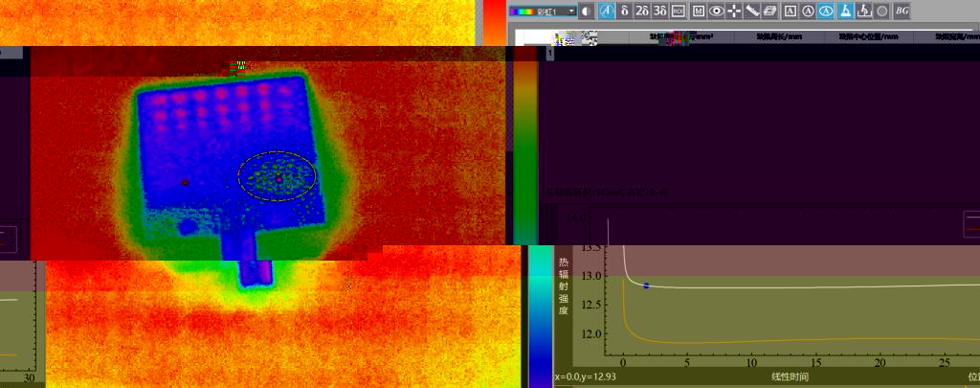
Task: Click the 线性时间 axis label
Action: pyautogui.click(x=796, y=377)
